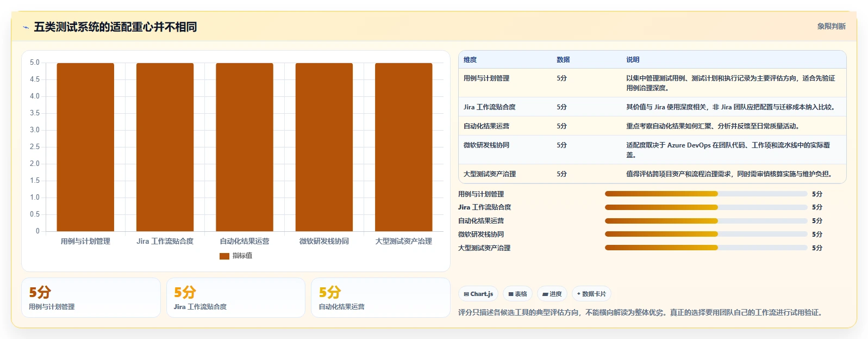Viewport: 868px width, 339px height.
Task: Click the description starting 重点考察自动化结果
Action: 713,126
